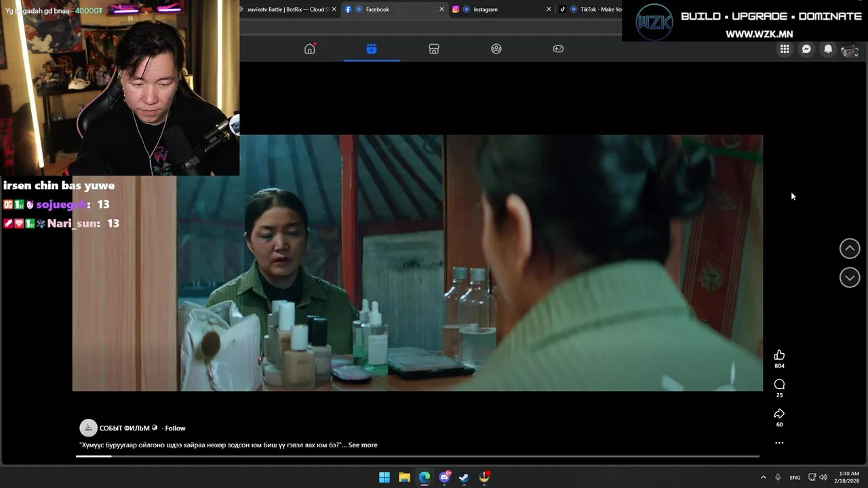Follow the СОБЫТ ФИЛЬМ page
The width and height of the screenshot is (868, 488).
[175, 428]
